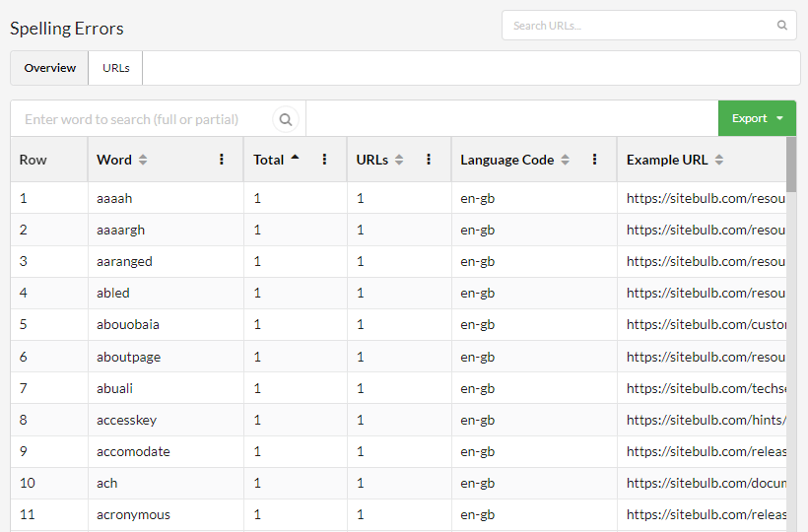Open the example URL for abouobaia
This screenshot has width=808, height=532.
[706, 324]
